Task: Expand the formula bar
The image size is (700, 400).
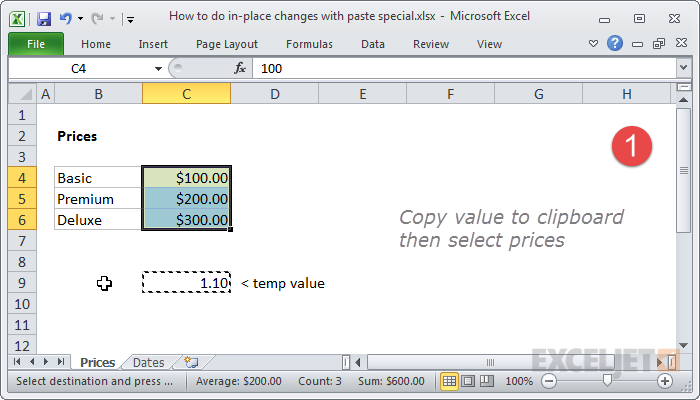Action: (x=683, y=68)
